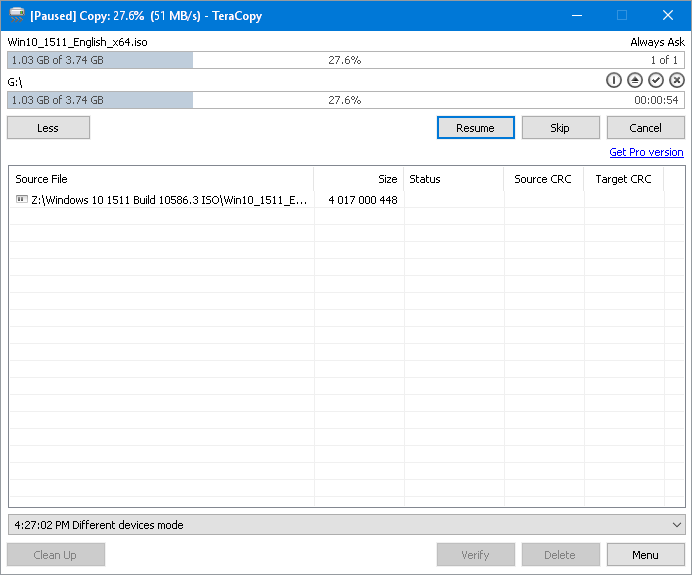Resume the paused copy operation
The width and height of the screenshot is (692, 575).
476,128
